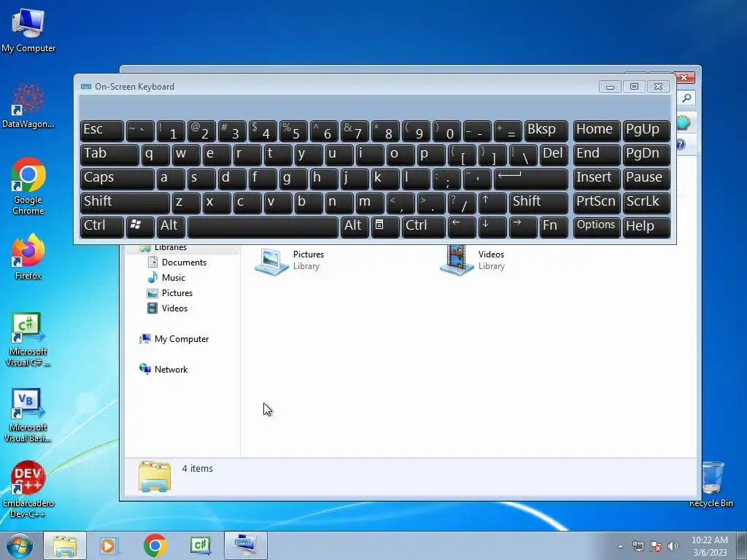Image resolution: width=747 pixels, height=560 pixels.
Task: Open the DataWagon desktop shortcut
Action: (x=28, y=105)
